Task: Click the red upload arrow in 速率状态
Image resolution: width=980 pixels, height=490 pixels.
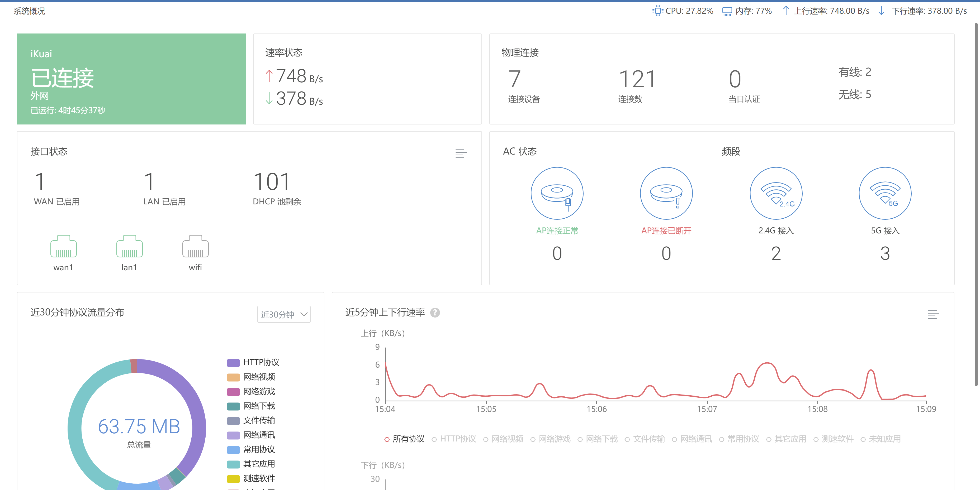Action: [x=269, y=76]
